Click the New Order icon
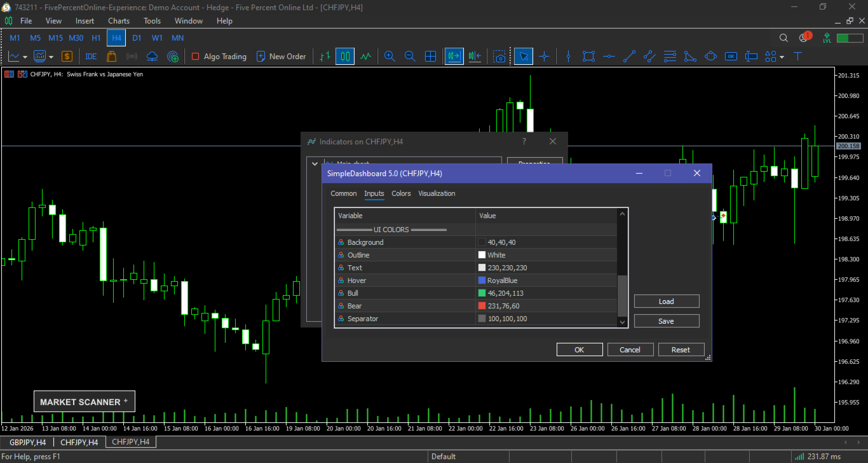 coord(261,57)
